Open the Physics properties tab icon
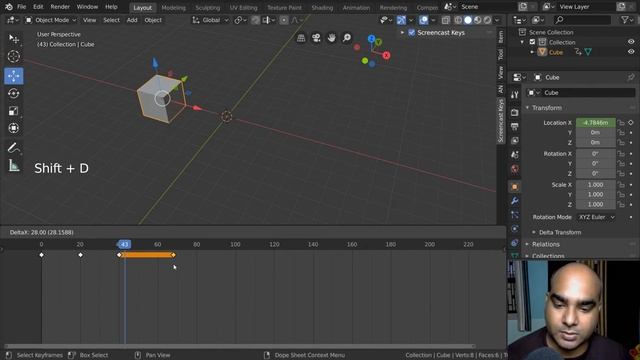This screenshot has width=640, height=360. (x=514, y=229)
